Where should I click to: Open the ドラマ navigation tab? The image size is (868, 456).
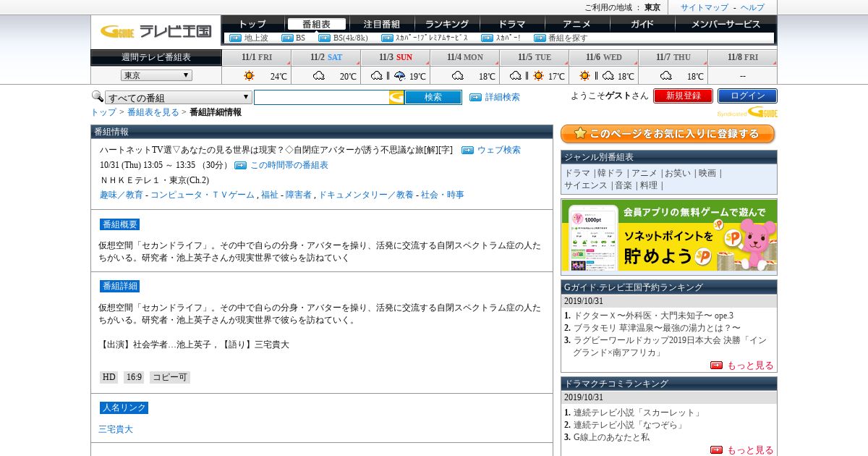[511, 24]
